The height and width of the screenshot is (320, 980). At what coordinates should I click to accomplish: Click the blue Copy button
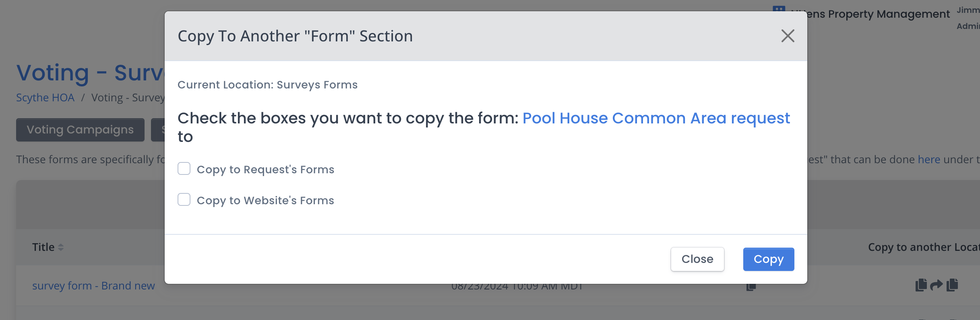pos(768,259)
